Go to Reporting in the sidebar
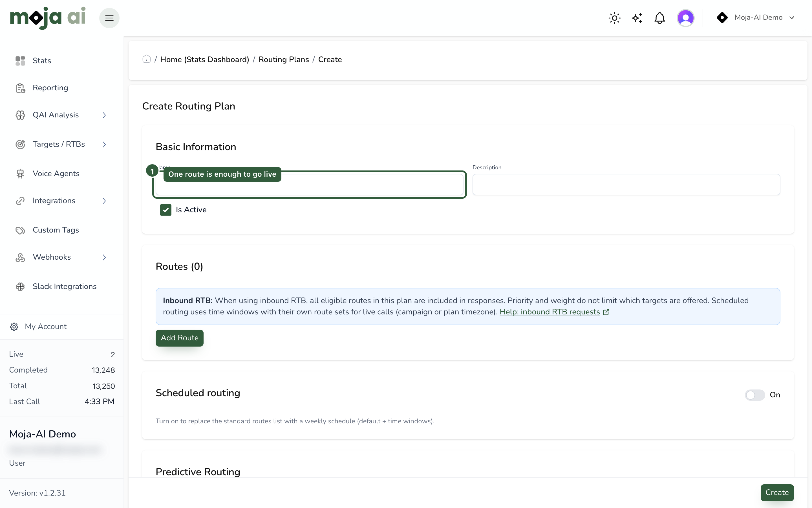 coord(50,88)
